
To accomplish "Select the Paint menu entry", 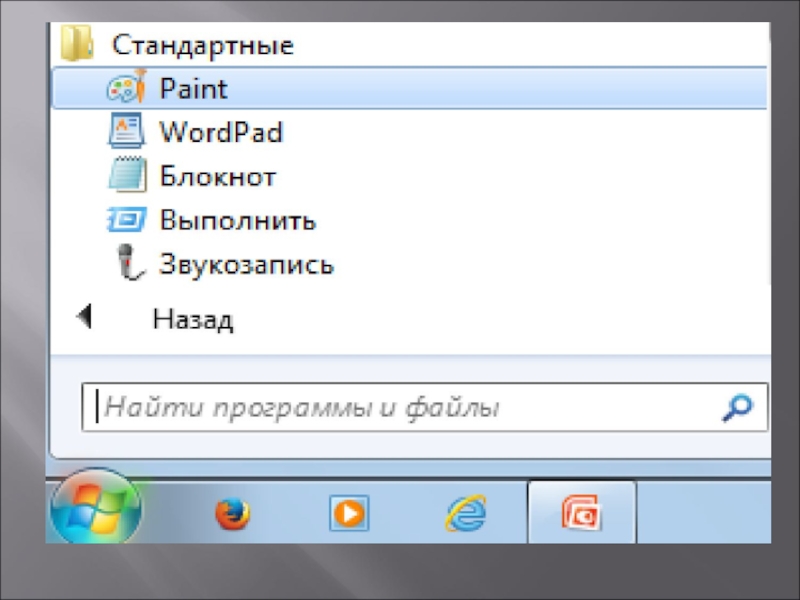I will (x=409, y=87).
